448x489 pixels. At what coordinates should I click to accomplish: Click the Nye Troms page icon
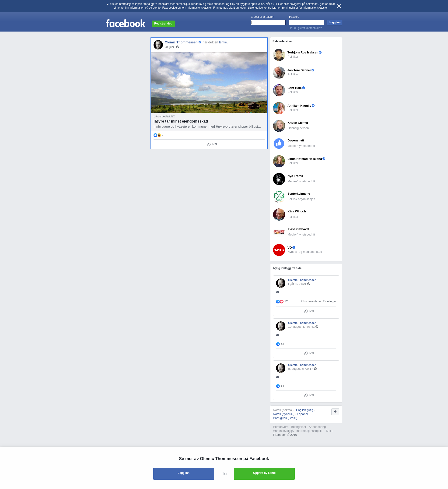279,179
